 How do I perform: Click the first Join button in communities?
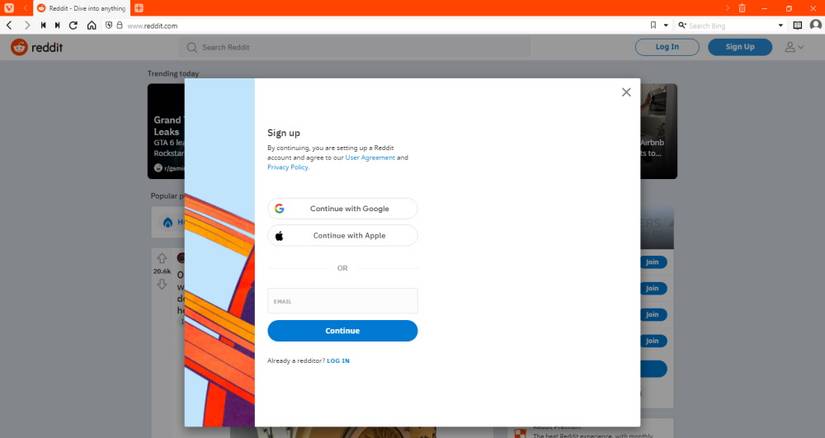coord(653,262)
